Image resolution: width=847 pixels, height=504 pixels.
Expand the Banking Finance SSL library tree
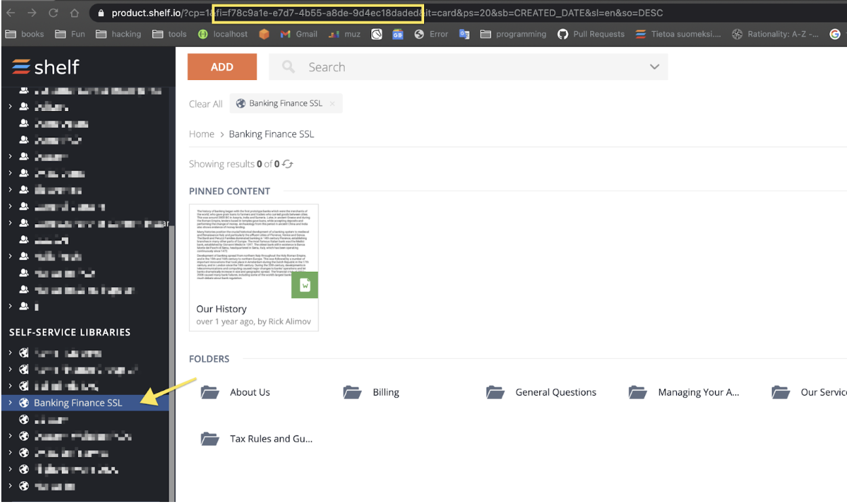tap(10, 402)
